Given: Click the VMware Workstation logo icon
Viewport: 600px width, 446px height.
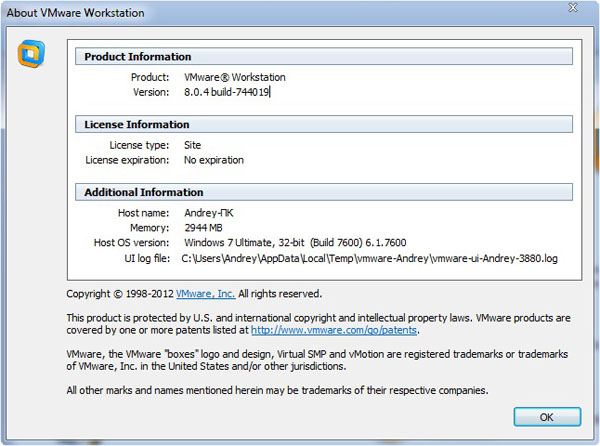Looking at the screenshot, I should (30, 54).
